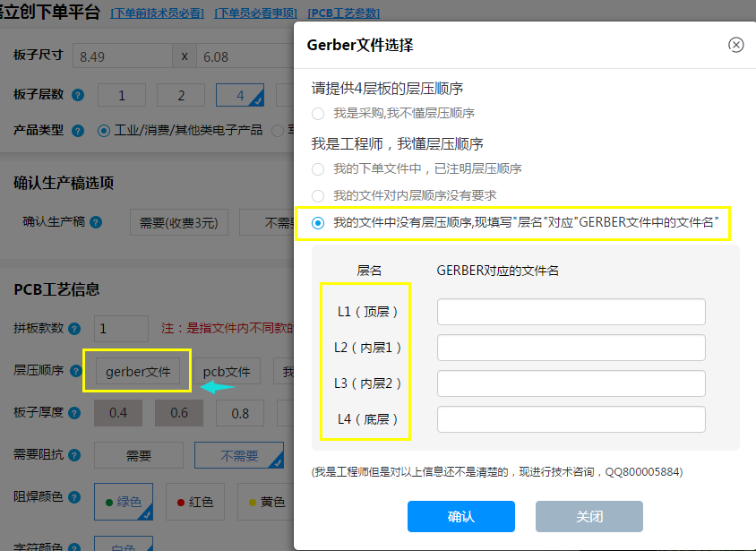Close the Gerber文件选择 dialog with X icon
This screenshot has height=551, width=756.
point(735,45)
